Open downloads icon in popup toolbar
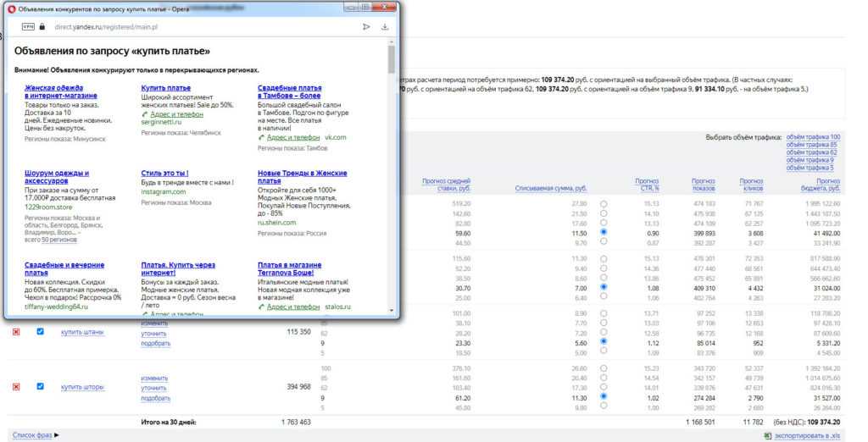Viewport: 868px width, 442px height. 386,27
